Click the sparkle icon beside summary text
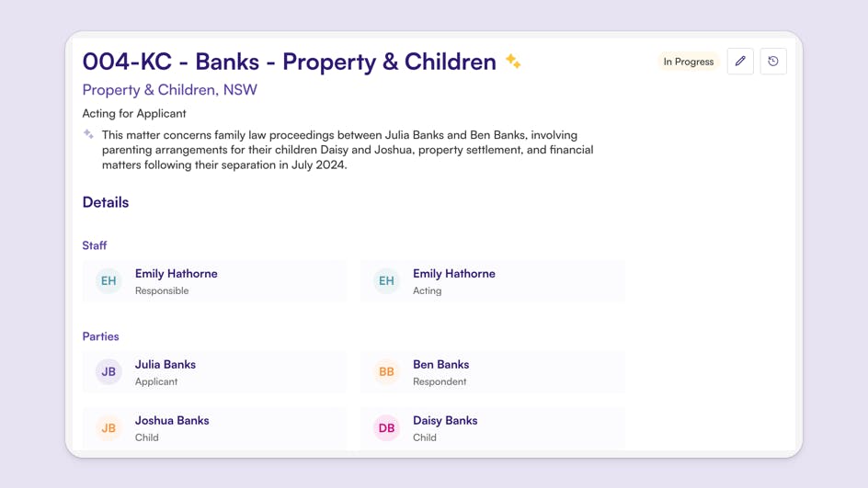The height and width of the screenshot is (488, 868). point(88,135)
